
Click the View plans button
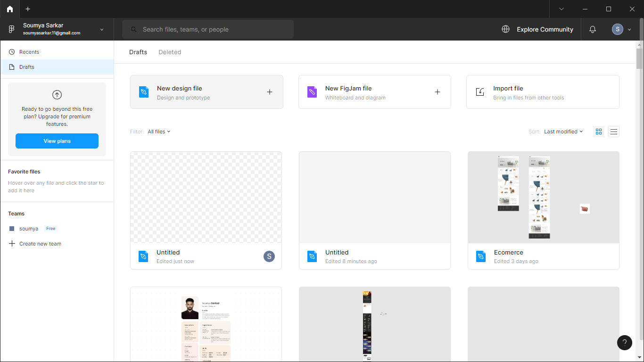click(57, 141)
